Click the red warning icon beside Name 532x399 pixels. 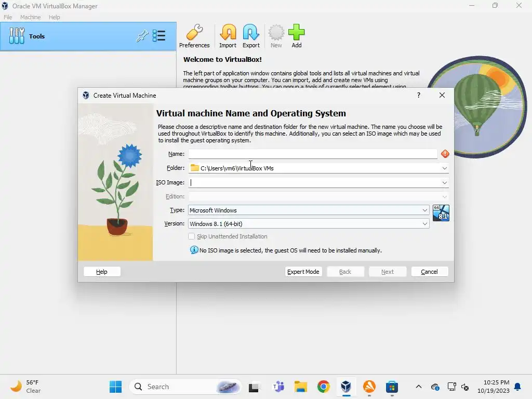tap(445, 154)
